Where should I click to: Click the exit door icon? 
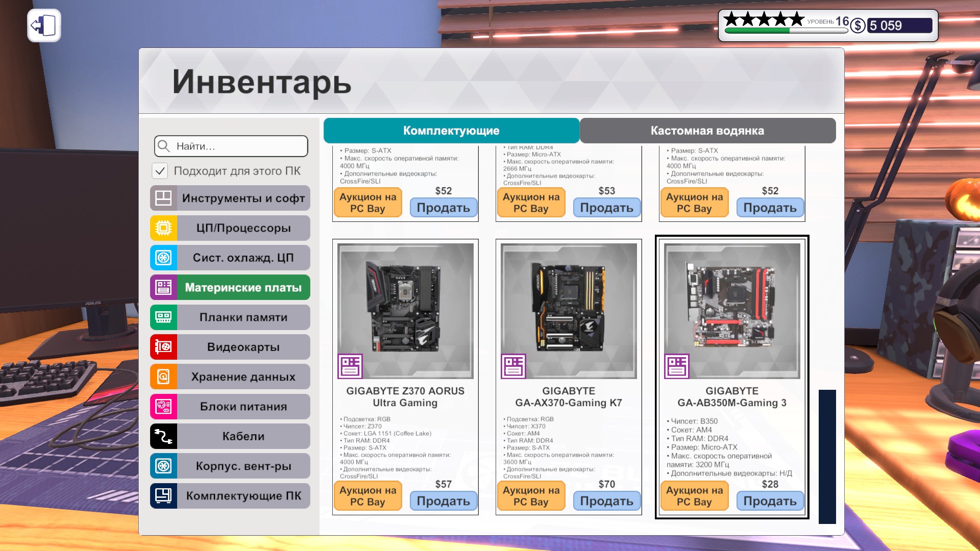[x=44, y=26]
